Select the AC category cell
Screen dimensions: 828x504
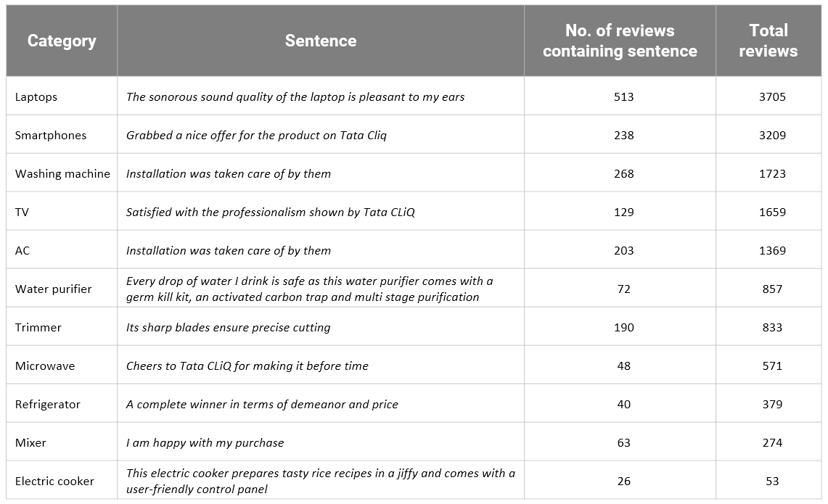coord(22,250)
